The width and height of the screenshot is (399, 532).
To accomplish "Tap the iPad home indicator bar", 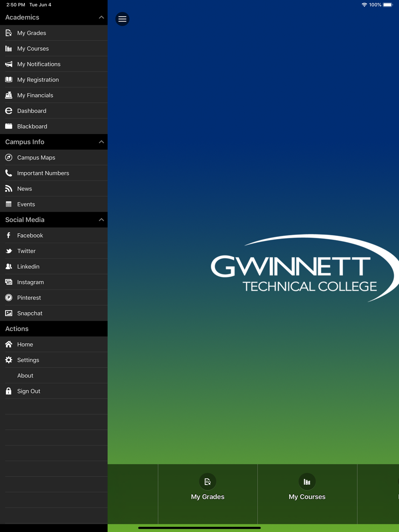I will [x=199, y=528].
